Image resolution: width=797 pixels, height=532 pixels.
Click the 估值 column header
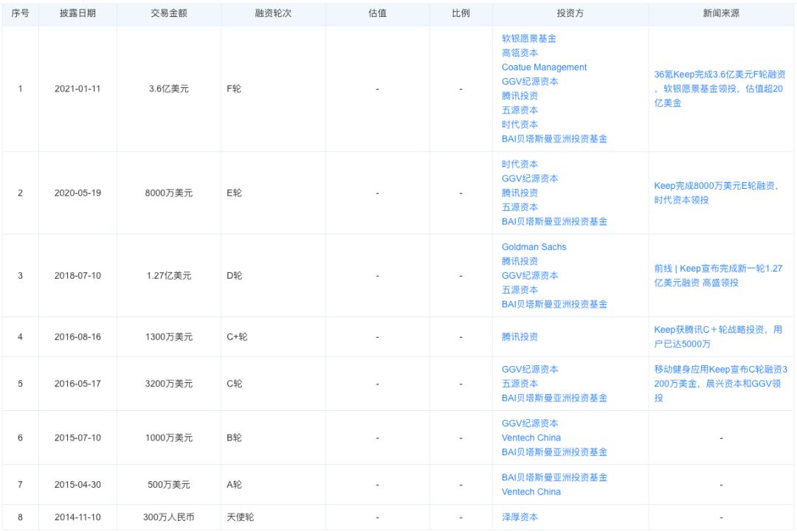[377, 13]
